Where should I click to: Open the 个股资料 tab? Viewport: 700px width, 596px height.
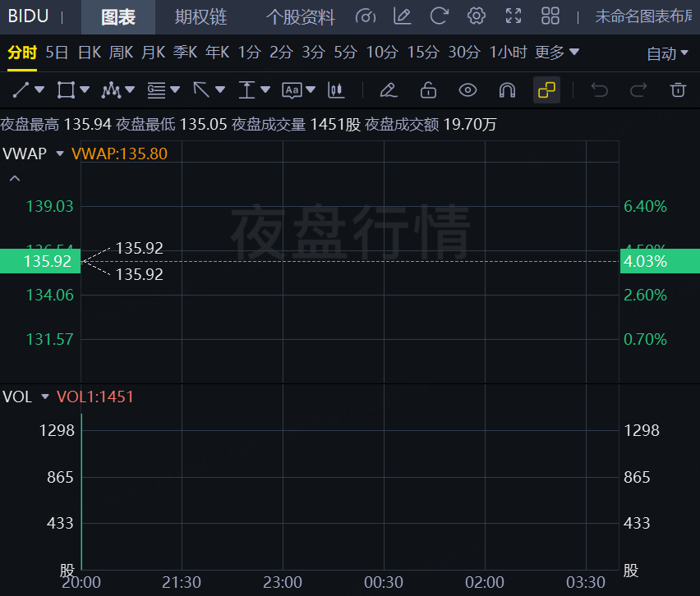[x=301, y=16]
